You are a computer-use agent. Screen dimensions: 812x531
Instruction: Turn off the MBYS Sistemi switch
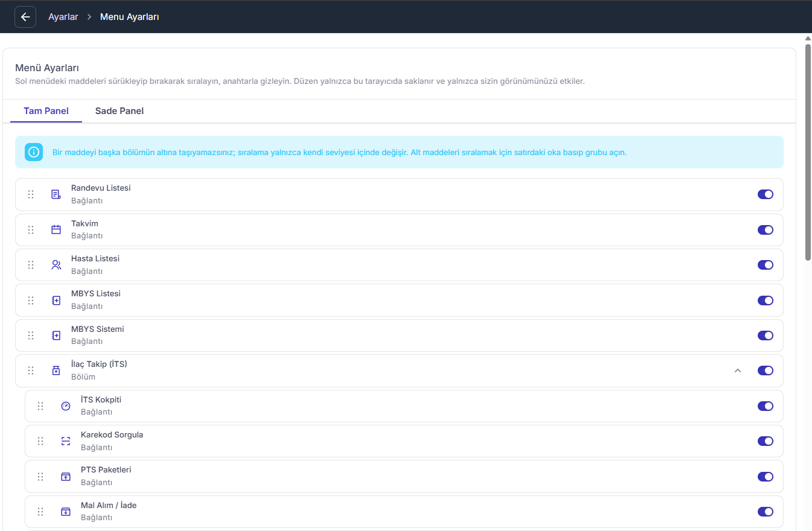[x=766, y=335]
